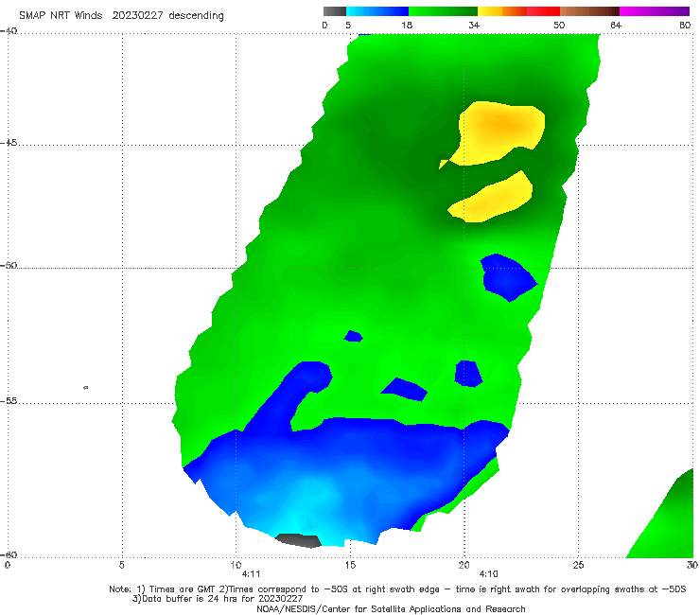Image resolution: width=700 pixels, height=615 pixels.
Task: Select the date '20230227' in the title
Action: click(137, 16)
